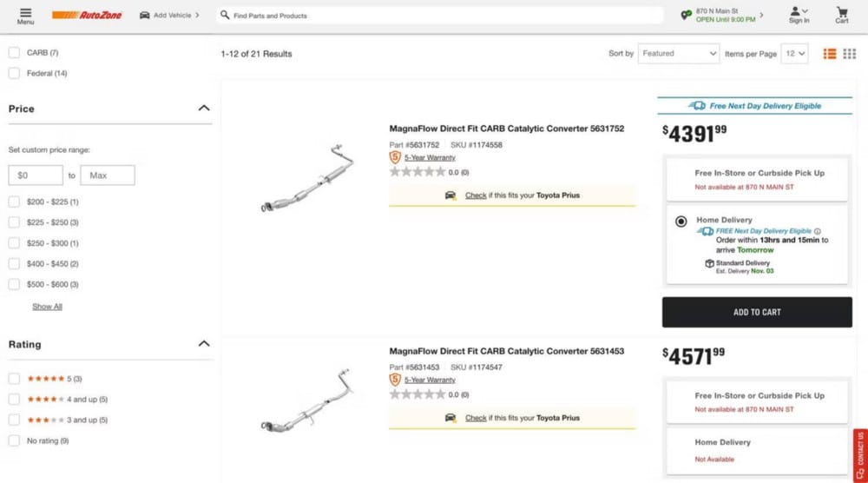Screen dimensions: 868x483
Task: Select the Home Delivery radio button
Action: tap(681, 222)
